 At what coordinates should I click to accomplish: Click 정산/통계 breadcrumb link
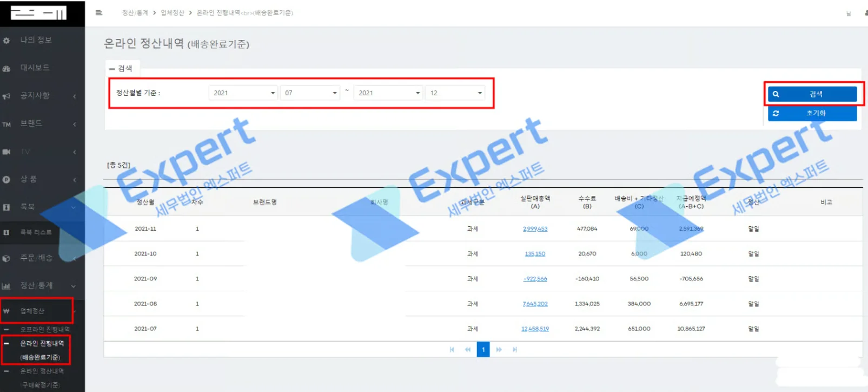tap(135, 13)
